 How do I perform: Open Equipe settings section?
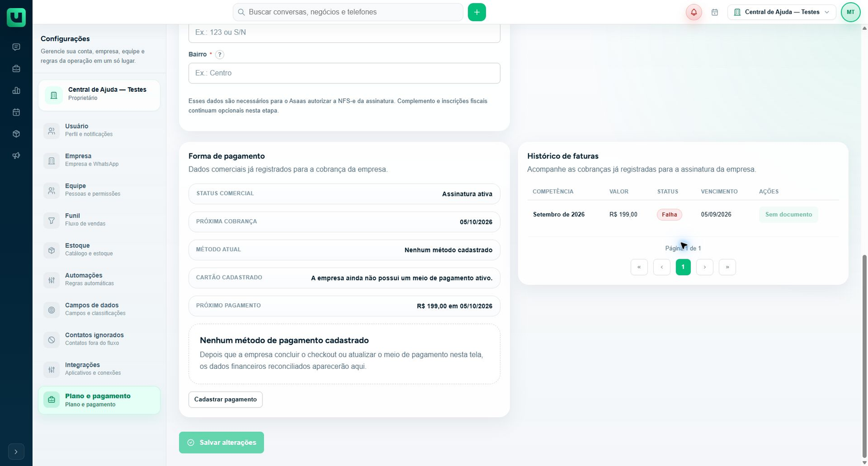point(99,190)
